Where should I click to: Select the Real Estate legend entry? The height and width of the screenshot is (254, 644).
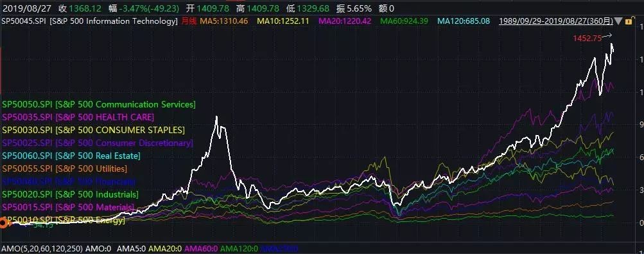click(x=71, y=156)
